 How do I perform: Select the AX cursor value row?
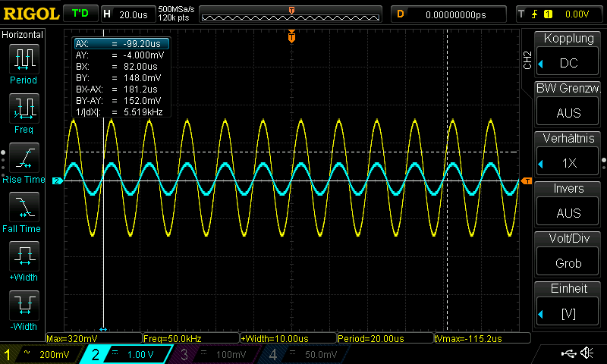click(121, 44)
